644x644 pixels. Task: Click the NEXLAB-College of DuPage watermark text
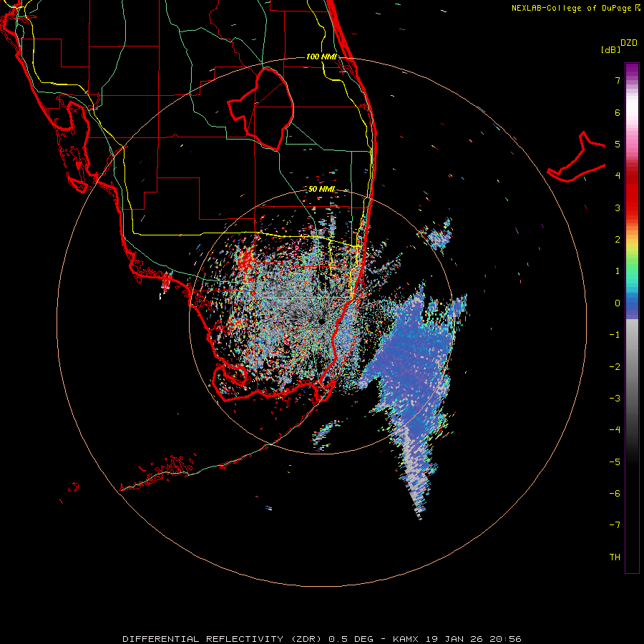[575, 8]
